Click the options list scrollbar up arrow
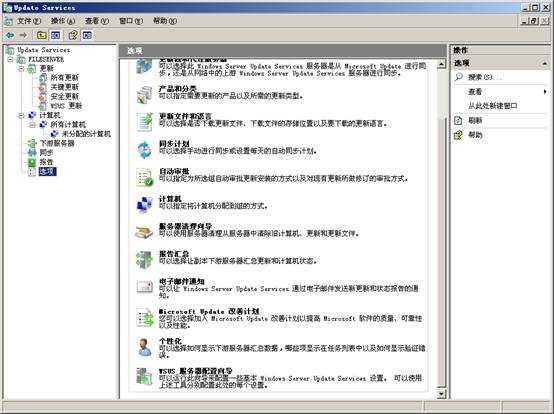Image resolution: width=554 pixels, height=414 pixels. click(x=441, y=64)
